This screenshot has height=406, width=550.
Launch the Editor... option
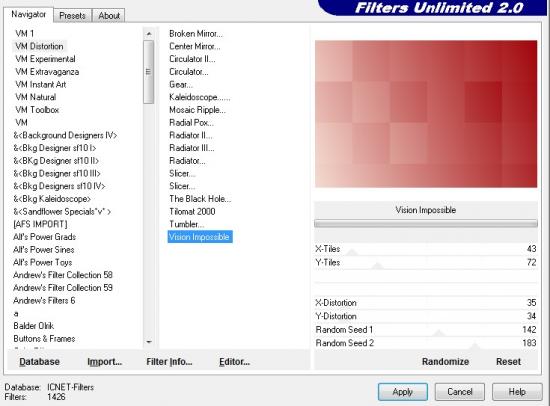(234, 362)
